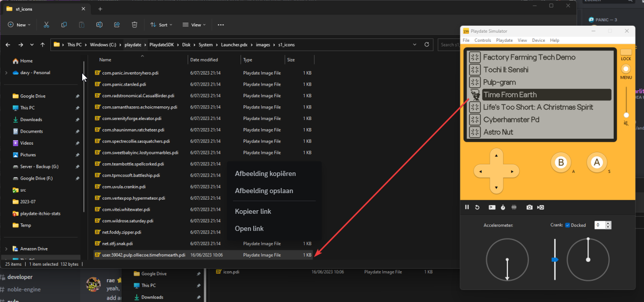Tap the simulator A button
Image resolution: width=644 pixels, height=302 pixels.
point(597,162)
